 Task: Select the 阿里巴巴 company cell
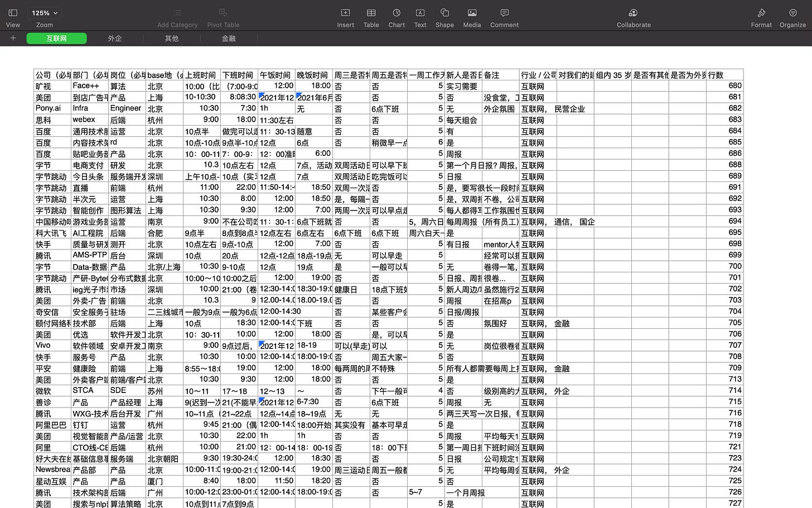tap(52, 425)
